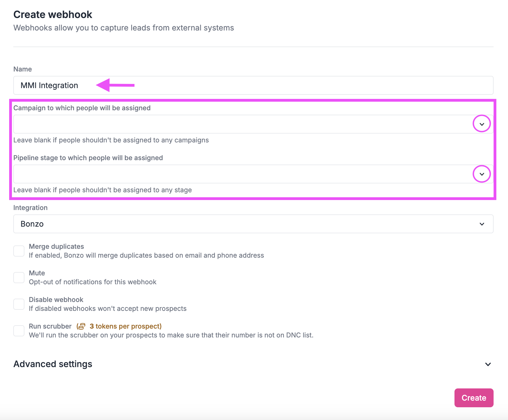This screenshot has width=508, height=420.
Task: Click the tokens coin icon near Run scrubber
Action: (x=81, y=326)
